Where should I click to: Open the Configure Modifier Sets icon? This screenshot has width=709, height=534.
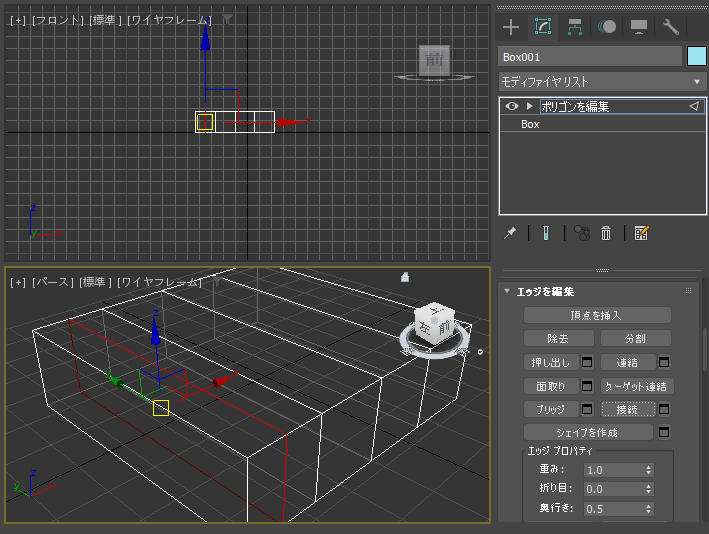tap(642, 233)
